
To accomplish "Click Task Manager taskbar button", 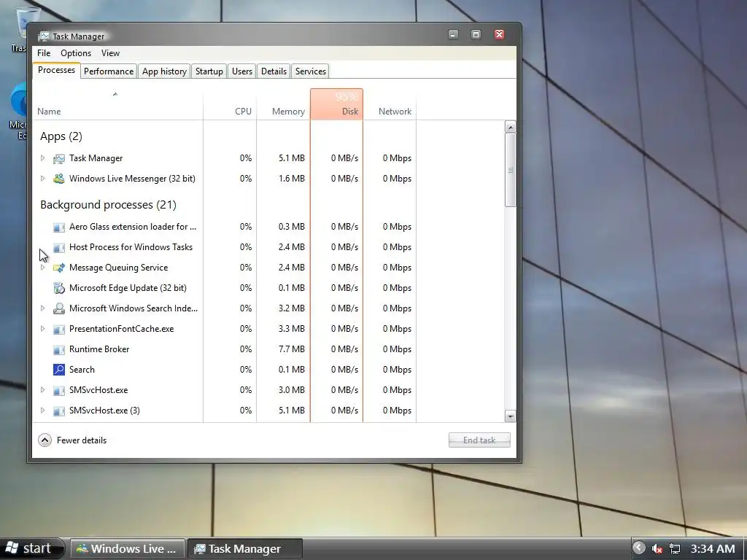I will coord(245,548).
